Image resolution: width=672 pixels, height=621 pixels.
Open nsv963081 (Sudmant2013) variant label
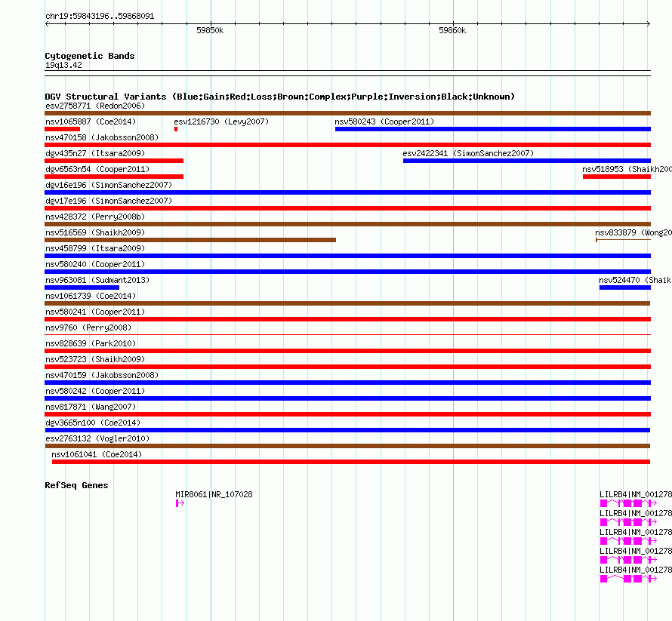97,280
